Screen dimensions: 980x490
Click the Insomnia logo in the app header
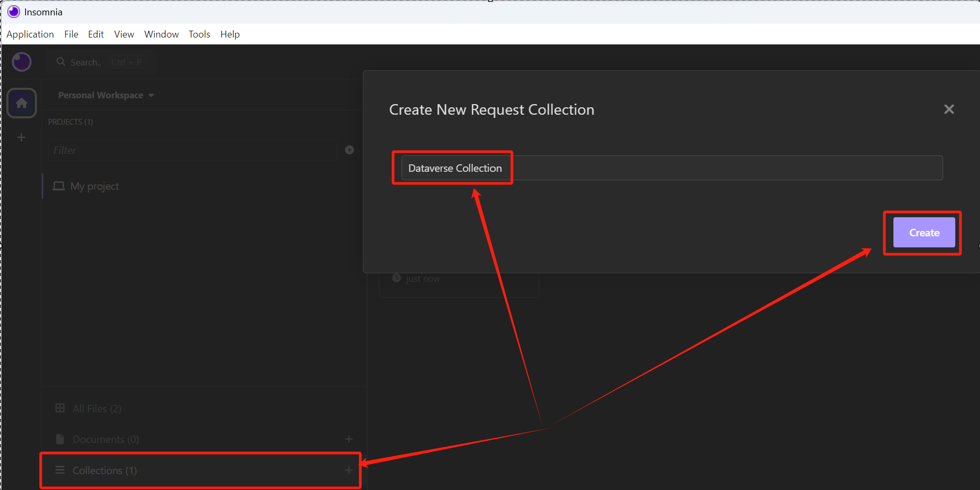tap(22, 62)
